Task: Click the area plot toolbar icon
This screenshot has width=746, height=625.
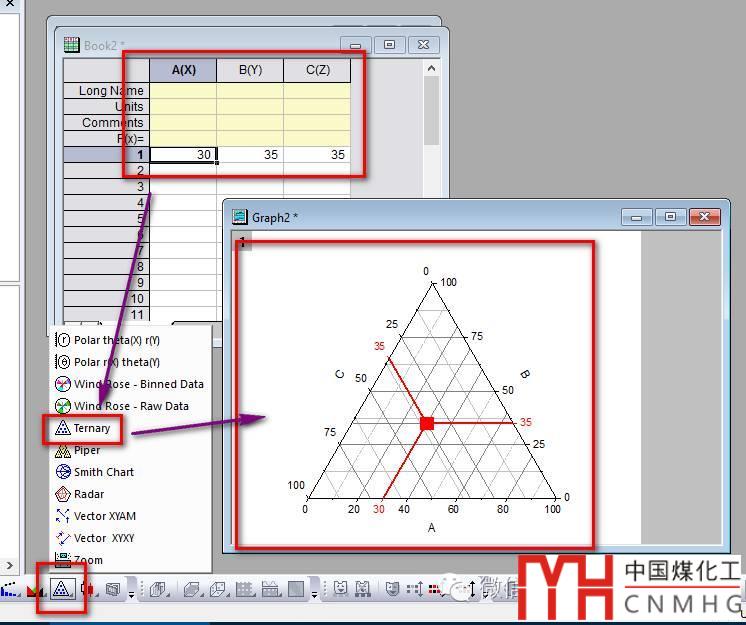Action: [x=35, y=590]
